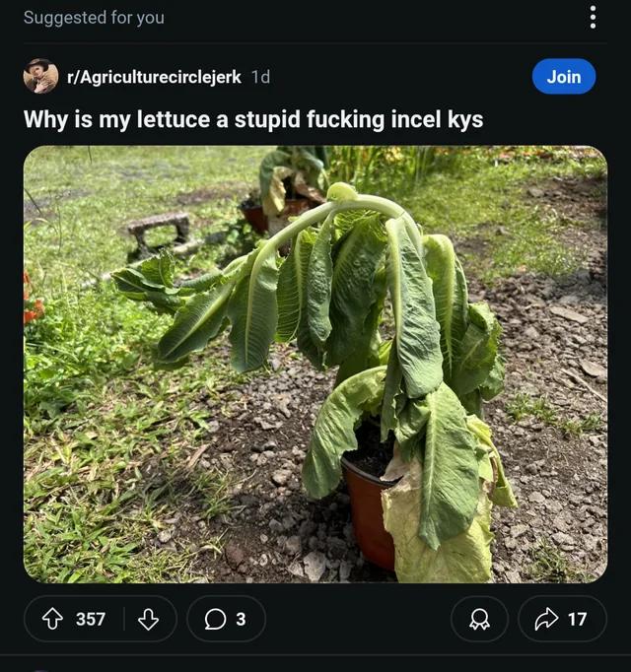Click the stone bench in the photo
This screenshot has width=631, height=672.
tap(158, 229)
